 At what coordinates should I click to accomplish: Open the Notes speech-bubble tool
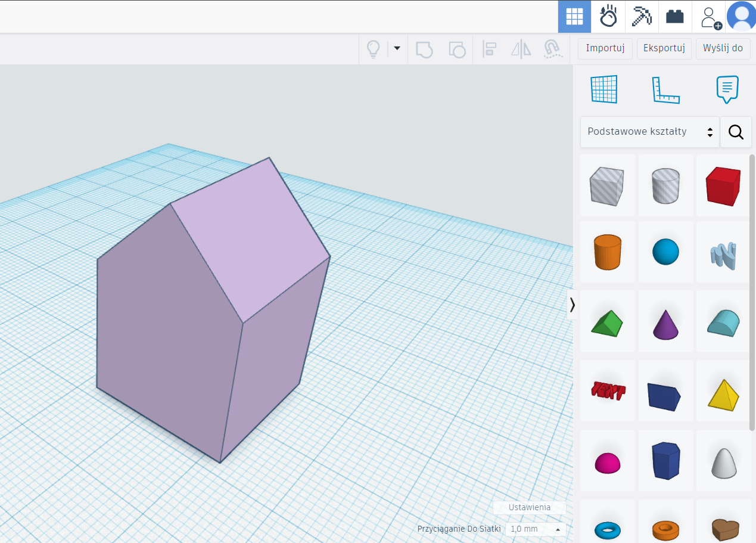coord(727,89)
